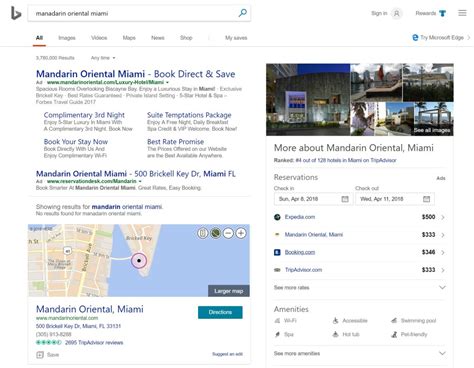Click the TripAdvisor logo icon

277,270
